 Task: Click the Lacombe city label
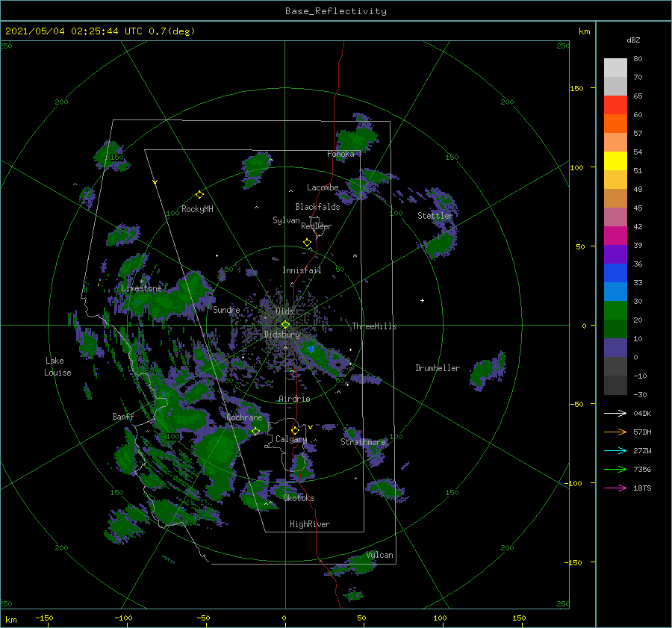pos(323,187)
